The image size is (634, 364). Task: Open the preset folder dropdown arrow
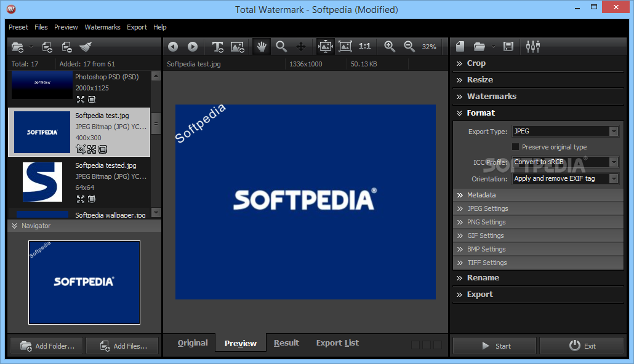tap(493, 47)
